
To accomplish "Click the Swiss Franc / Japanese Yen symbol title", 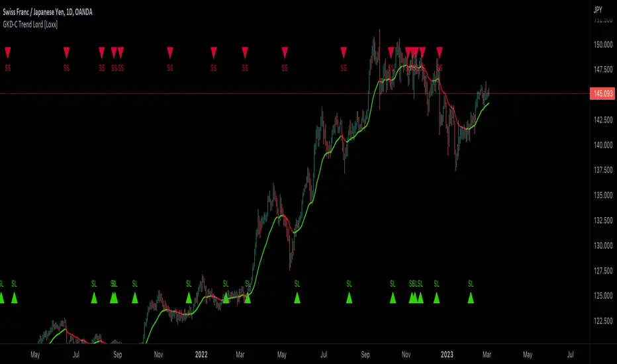I will pyautogui.click(x=48, y=12).
